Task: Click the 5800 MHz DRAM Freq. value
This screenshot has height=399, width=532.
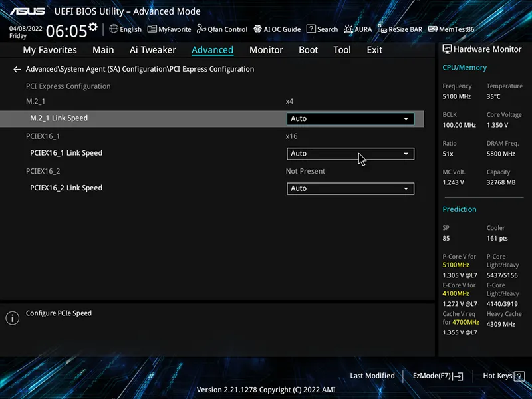Action: tap(501, 154)
